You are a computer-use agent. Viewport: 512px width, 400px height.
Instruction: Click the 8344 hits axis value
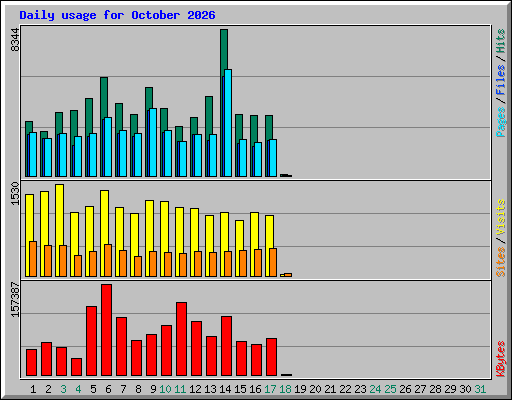point(15,40)
